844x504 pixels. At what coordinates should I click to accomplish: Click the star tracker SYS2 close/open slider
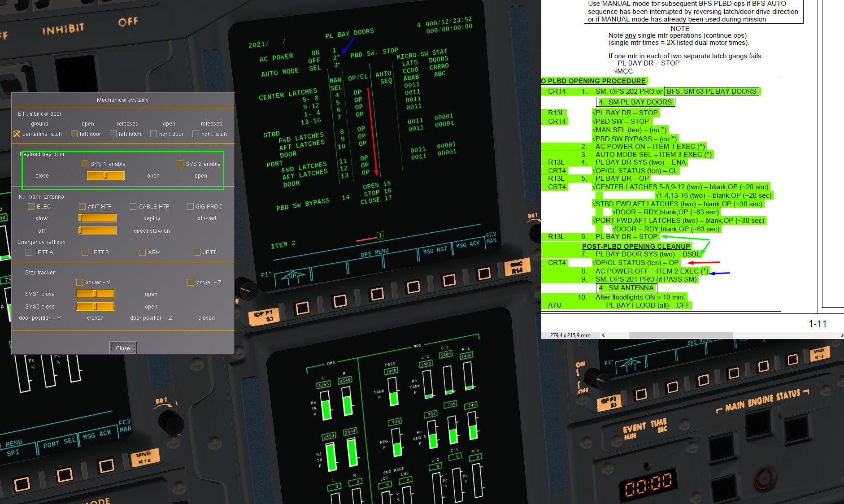96,306
